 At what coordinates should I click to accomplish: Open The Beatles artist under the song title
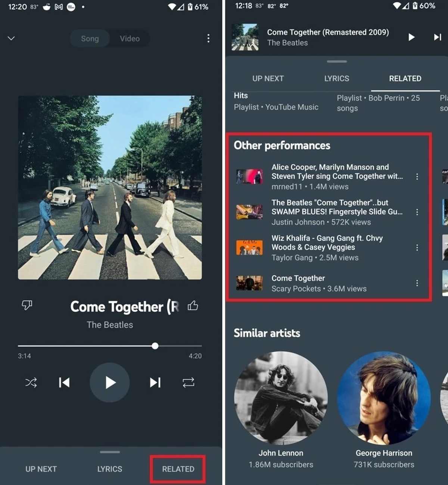click(110, 325)
